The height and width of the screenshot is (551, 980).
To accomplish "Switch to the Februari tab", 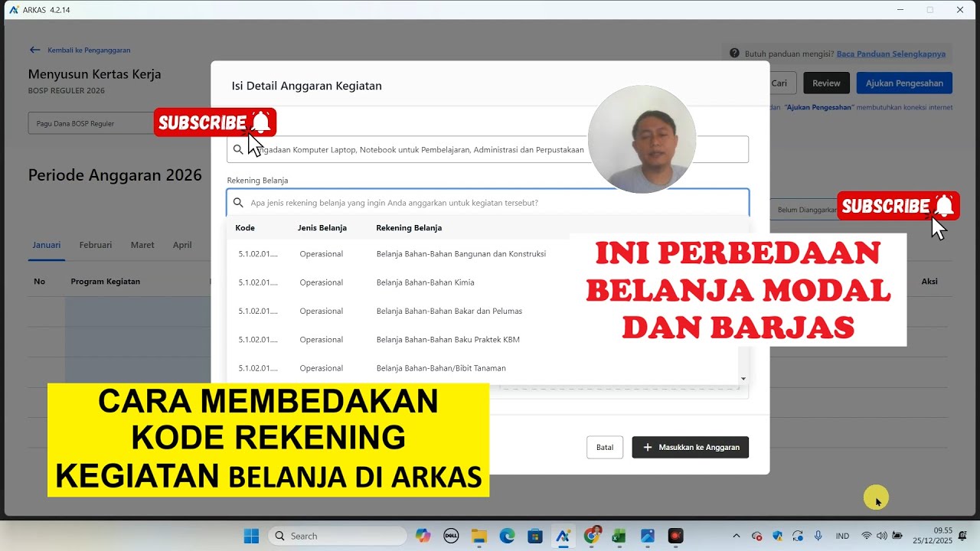I will pyautogui.click(x=96, y=245).
